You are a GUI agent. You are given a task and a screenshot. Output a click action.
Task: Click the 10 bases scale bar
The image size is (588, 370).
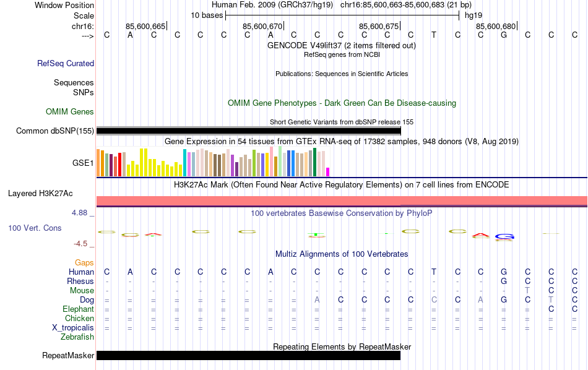342,15
